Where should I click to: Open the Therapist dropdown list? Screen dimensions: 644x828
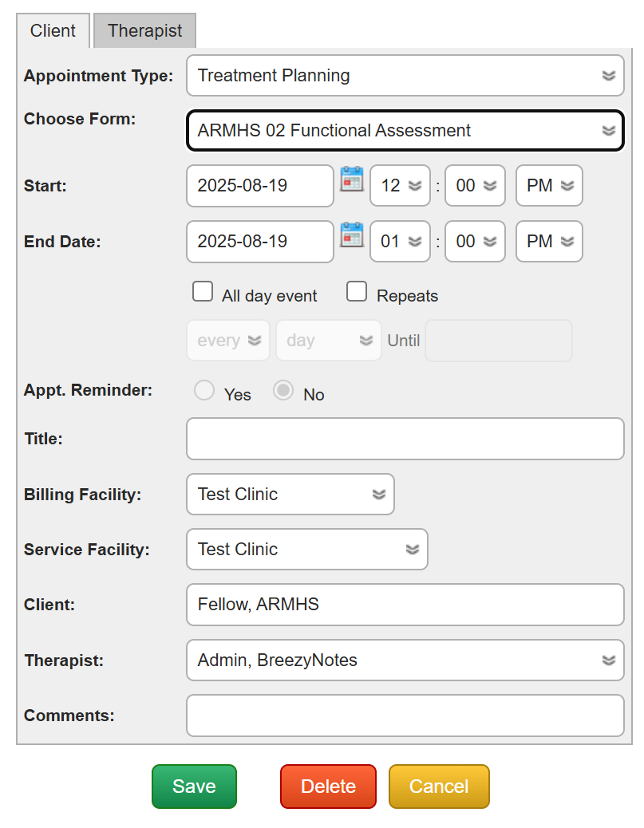click(x=405, y=660)
